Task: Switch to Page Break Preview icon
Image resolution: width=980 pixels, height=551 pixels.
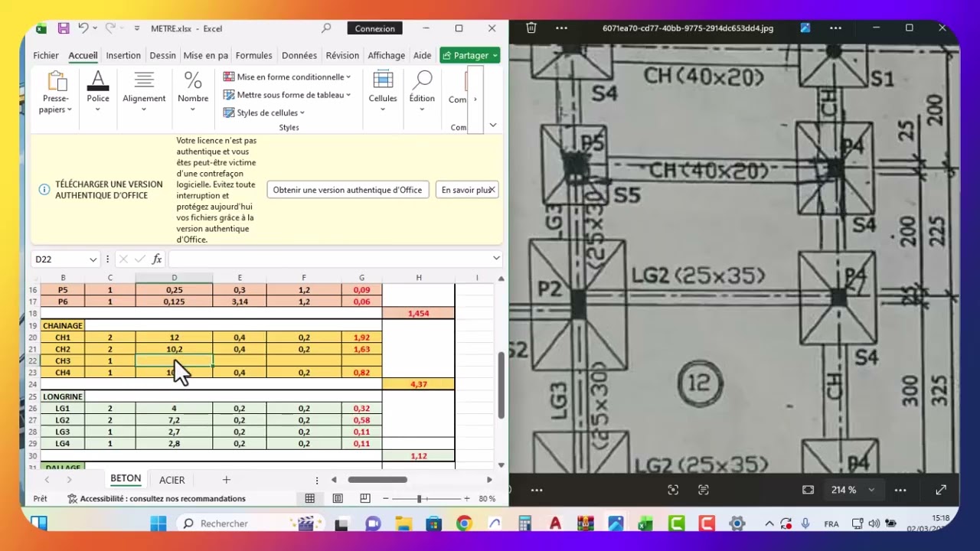Action: [365, 499]
